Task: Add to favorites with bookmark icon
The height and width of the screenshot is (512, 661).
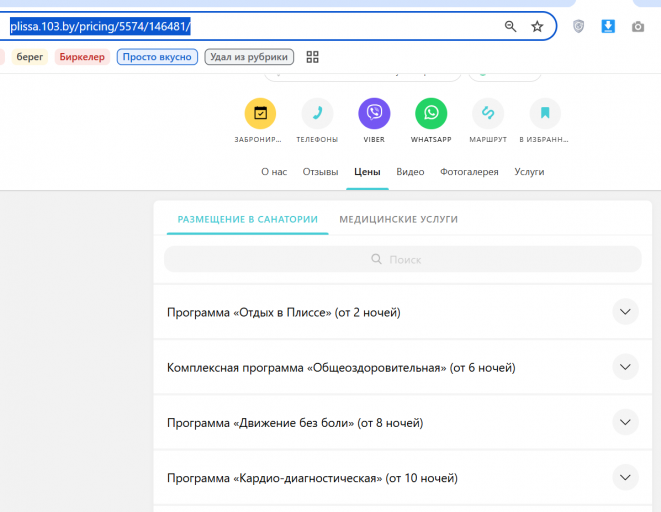Action: click(545, 113)
